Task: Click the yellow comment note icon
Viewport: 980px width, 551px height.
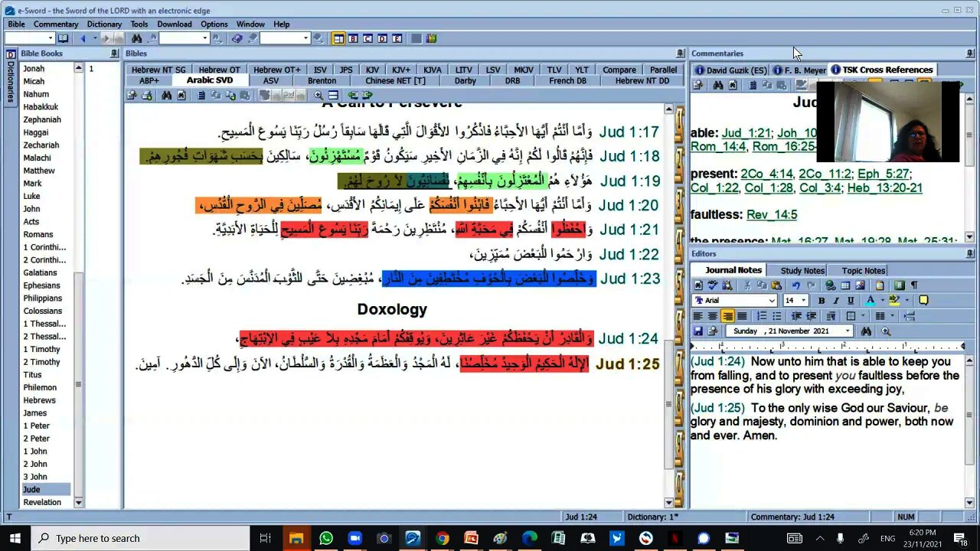Action: click(x=923, y=301)
